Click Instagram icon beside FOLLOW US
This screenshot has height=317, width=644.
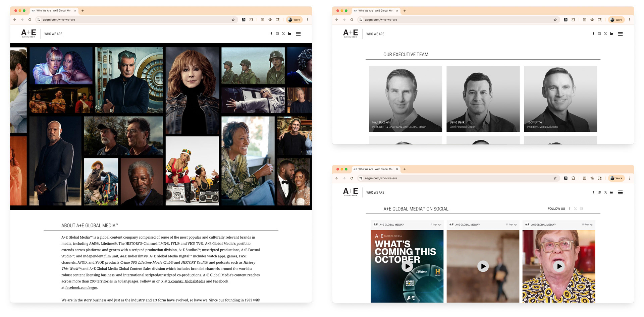click(x=581, y=209)
